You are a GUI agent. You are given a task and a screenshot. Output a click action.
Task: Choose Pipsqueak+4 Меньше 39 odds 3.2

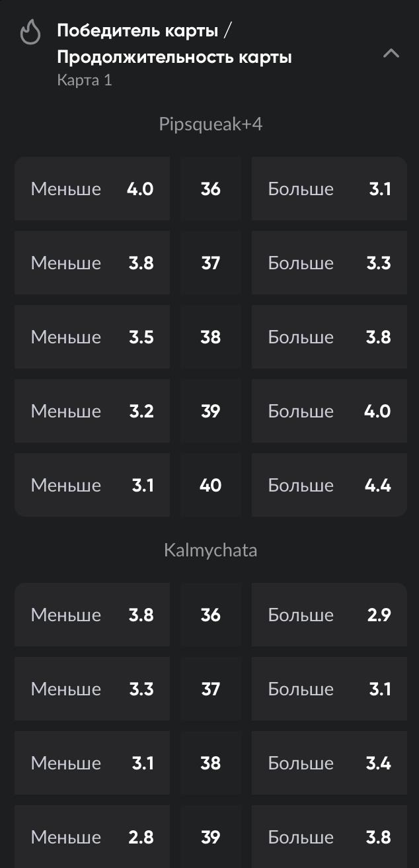point(92,412)
